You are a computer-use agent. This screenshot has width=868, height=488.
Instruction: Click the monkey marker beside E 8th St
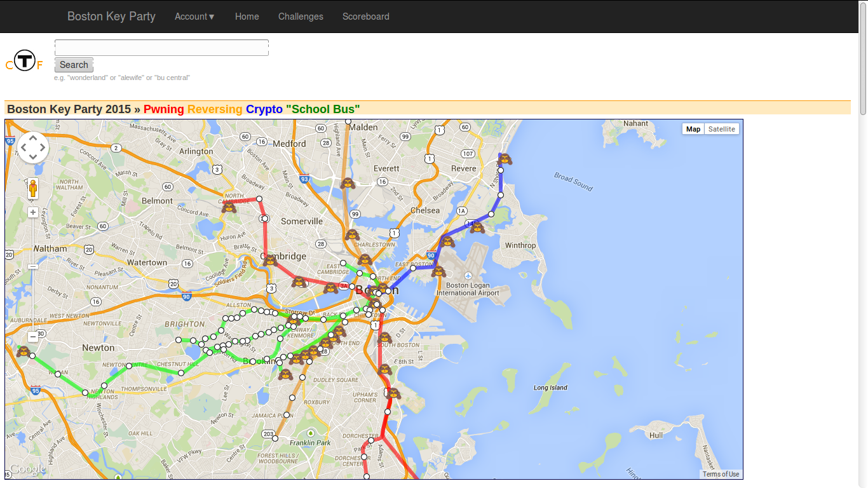384,369
